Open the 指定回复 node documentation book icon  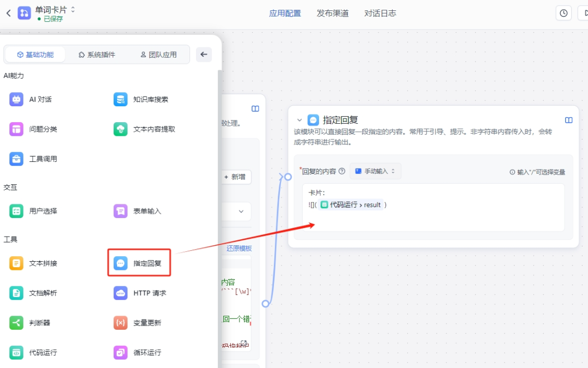568,120
